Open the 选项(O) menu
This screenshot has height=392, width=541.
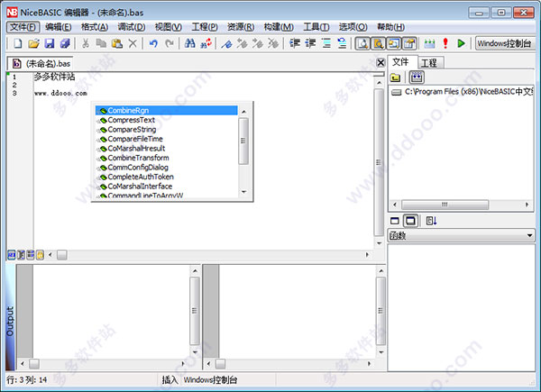coord(353,27)
